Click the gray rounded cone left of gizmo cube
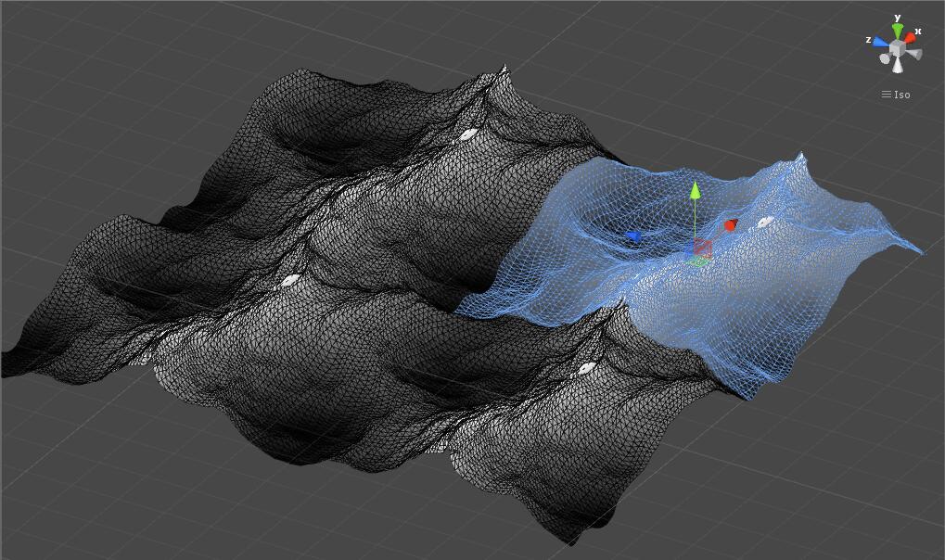Screen dimensions: 945x560 click(885, 58)
